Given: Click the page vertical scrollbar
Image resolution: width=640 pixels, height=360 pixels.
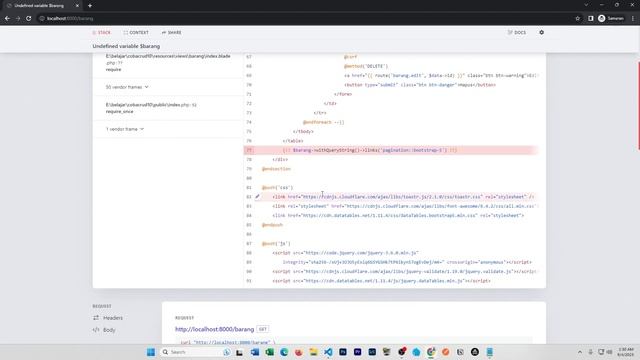Looking at the screenshot, I should [x=638, y=106].
